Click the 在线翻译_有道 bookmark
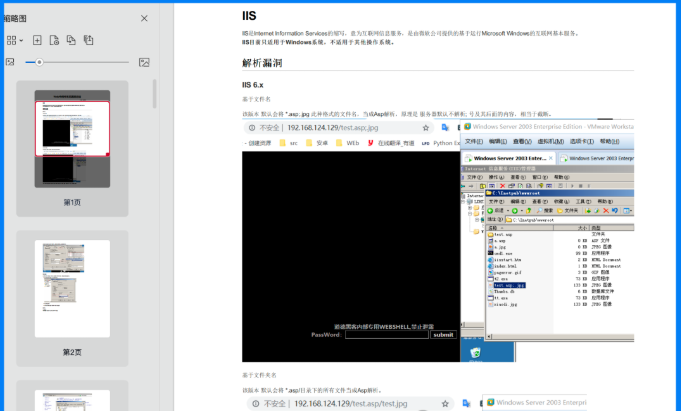The width and height of the screenshot is (681, 411). [x=391, y=143]
